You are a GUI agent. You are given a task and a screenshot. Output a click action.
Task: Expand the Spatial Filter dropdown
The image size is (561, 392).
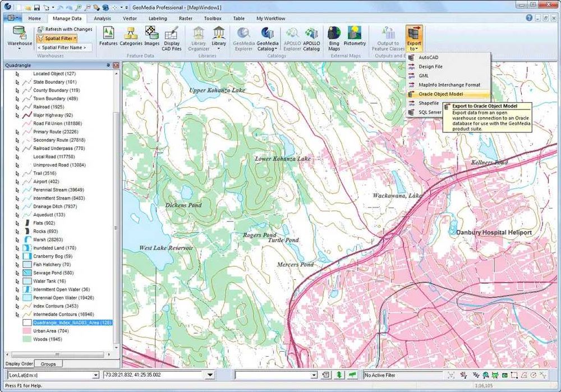tap(75, 39)
